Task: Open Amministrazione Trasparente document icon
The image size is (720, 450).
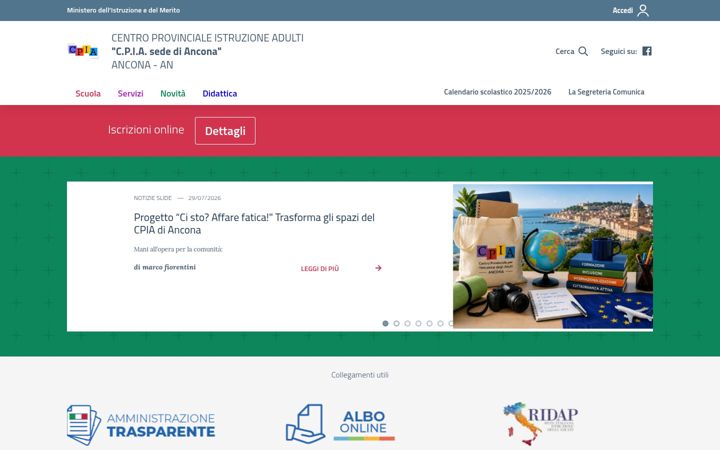Action: point(84,425)
